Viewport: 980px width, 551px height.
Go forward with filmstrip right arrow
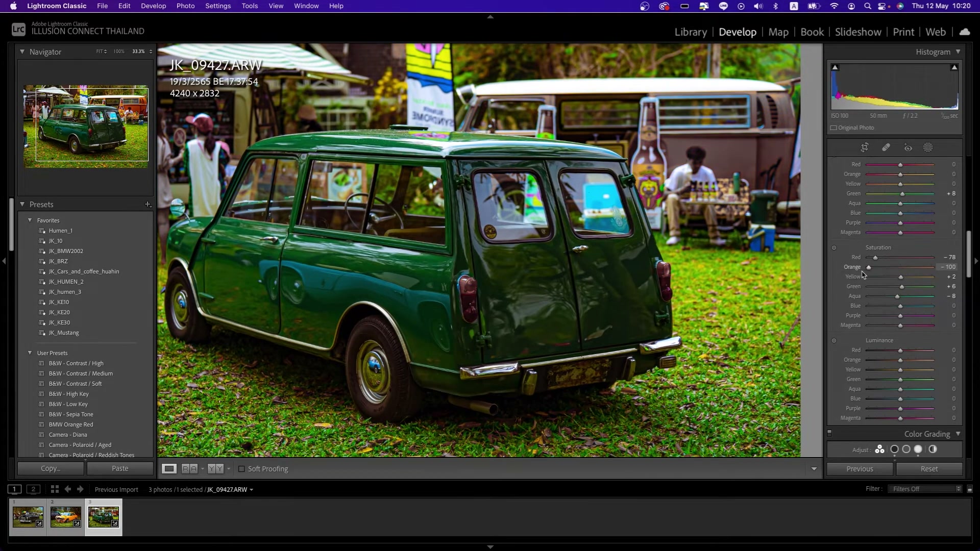coord(80,489)
